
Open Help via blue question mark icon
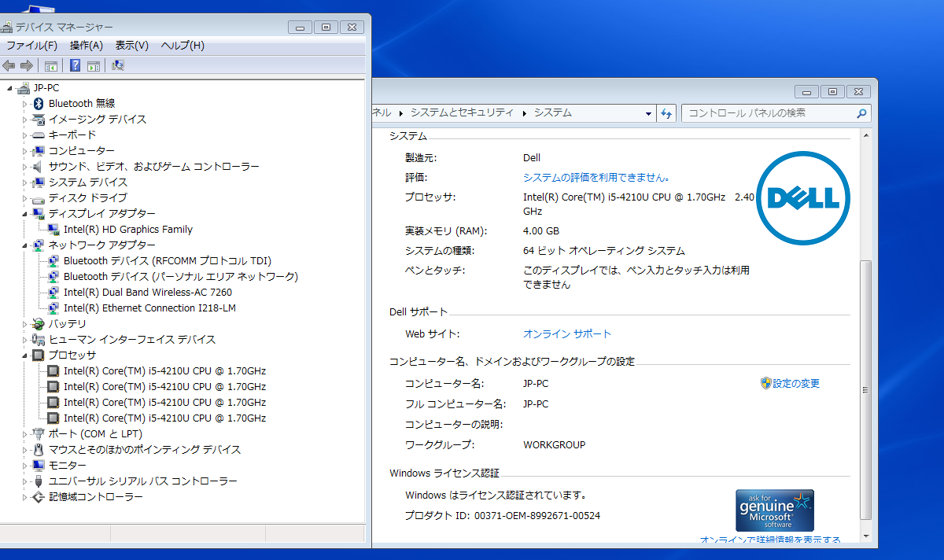coord(76,65)
